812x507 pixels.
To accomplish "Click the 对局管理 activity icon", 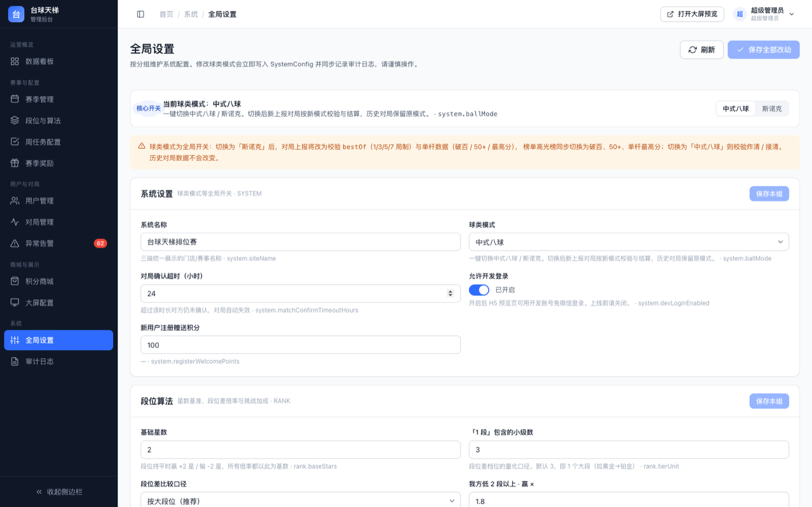I will click(15, 222).
